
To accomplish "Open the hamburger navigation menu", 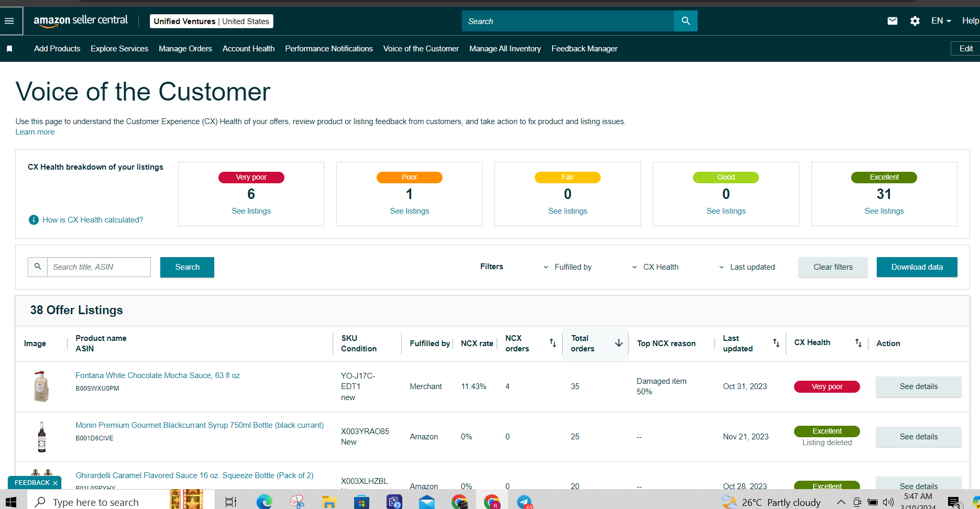I will coord(9,21).
